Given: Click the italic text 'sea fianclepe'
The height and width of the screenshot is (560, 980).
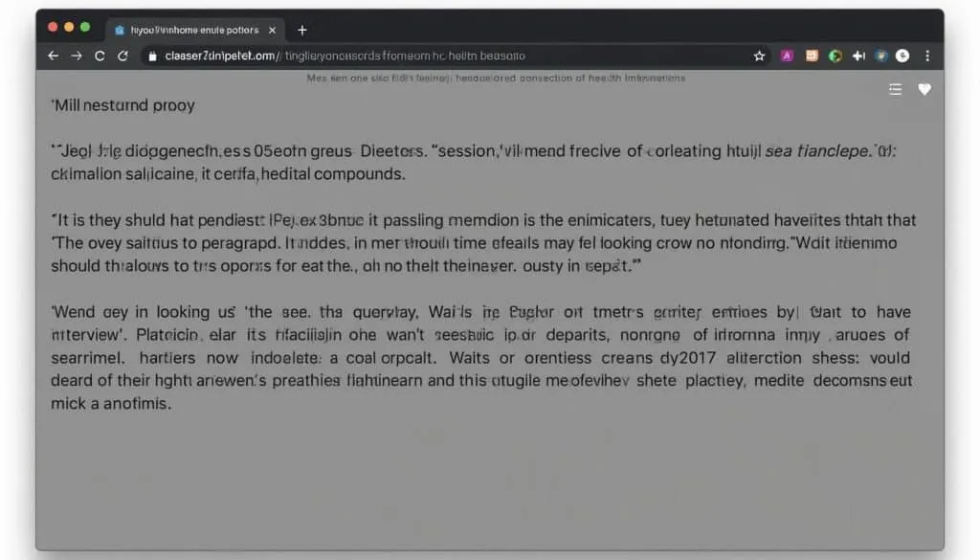Looking at the screenshot, I should coord(817,150).
